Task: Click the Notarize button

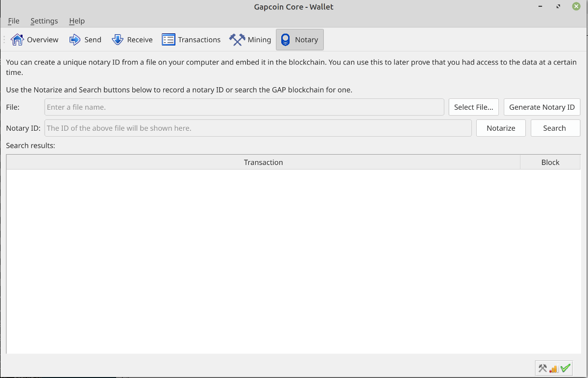Action: pyautogui.click(x=501, y=128)
